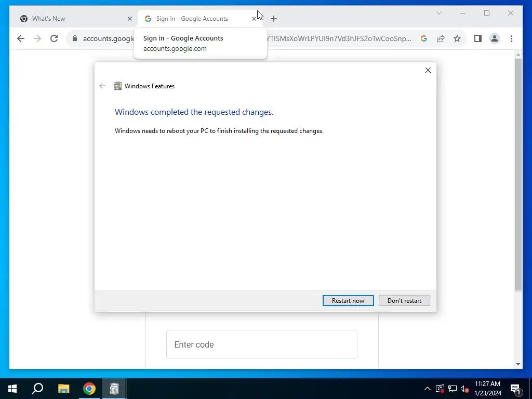
Task: Open taskbar search
Action: (x=37, y=389)
